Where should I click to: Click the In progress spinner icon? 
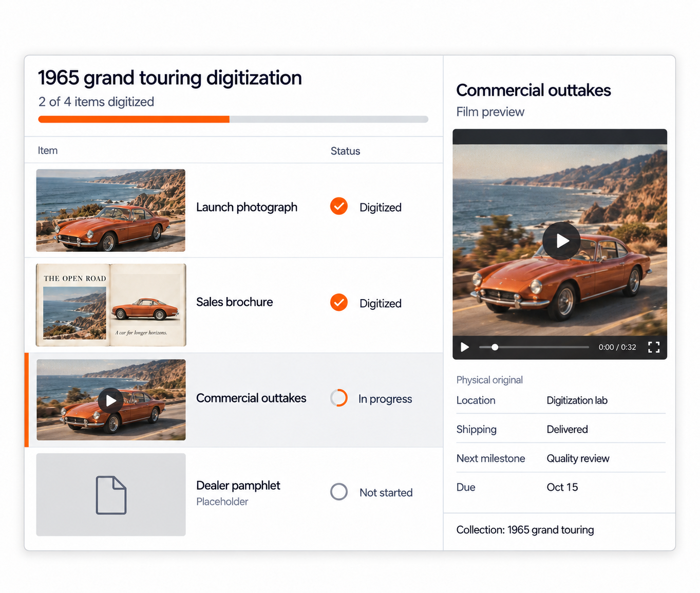click(339, 398)
